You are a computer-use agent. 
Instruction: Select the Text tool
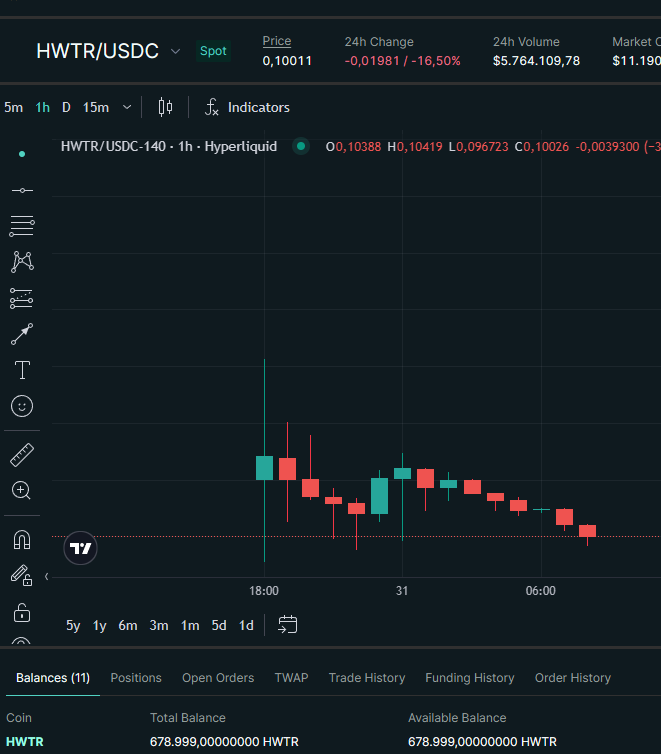[x=22, y=370]
